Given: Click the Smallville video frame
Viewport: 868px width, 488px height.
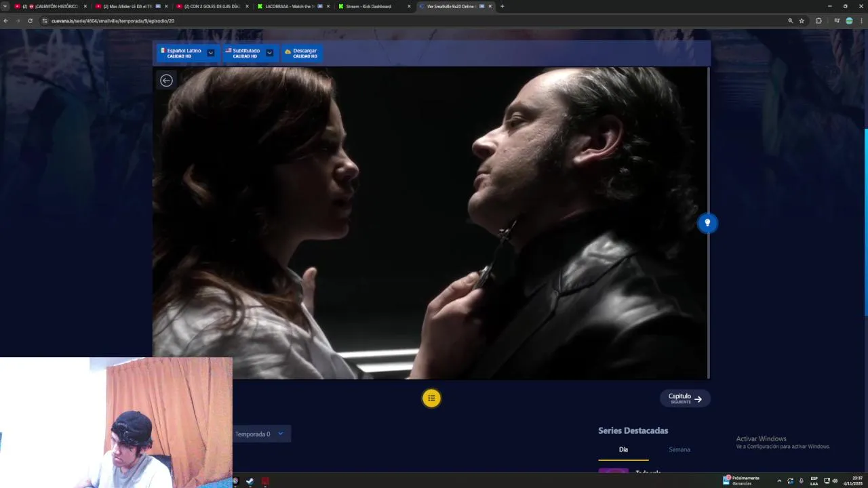Looking at the screenshot, I should pos(431,223).
